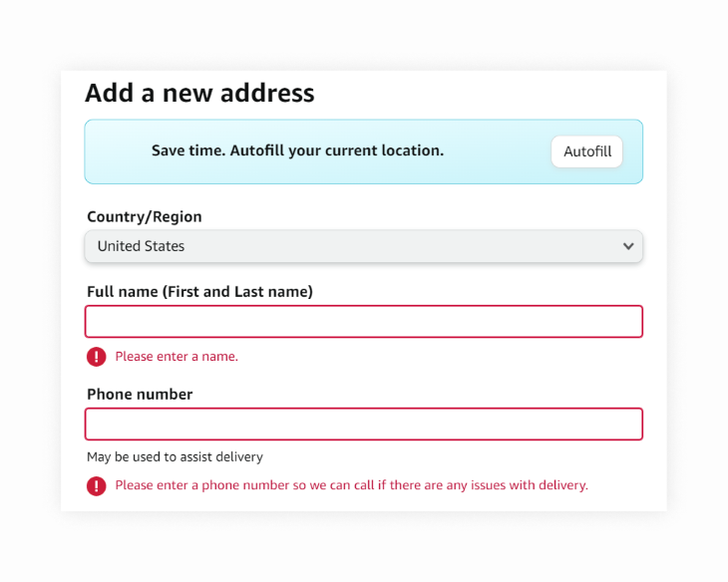Click the Country/Region field label

[145, 216]
